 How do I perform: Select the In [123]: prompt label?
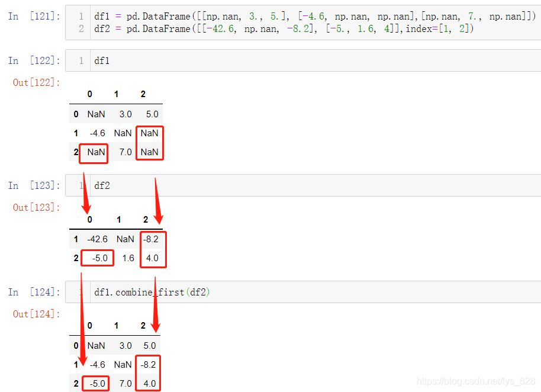34,186
